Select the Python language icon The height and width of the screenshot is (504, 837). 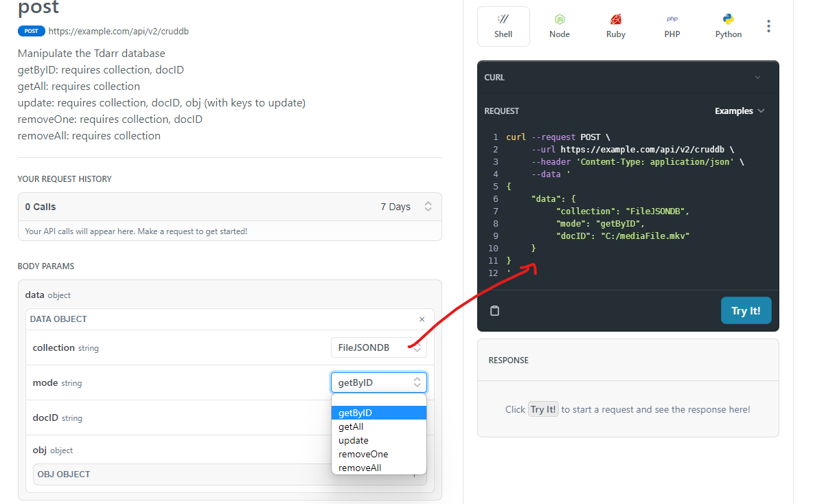tap(728, 26)
